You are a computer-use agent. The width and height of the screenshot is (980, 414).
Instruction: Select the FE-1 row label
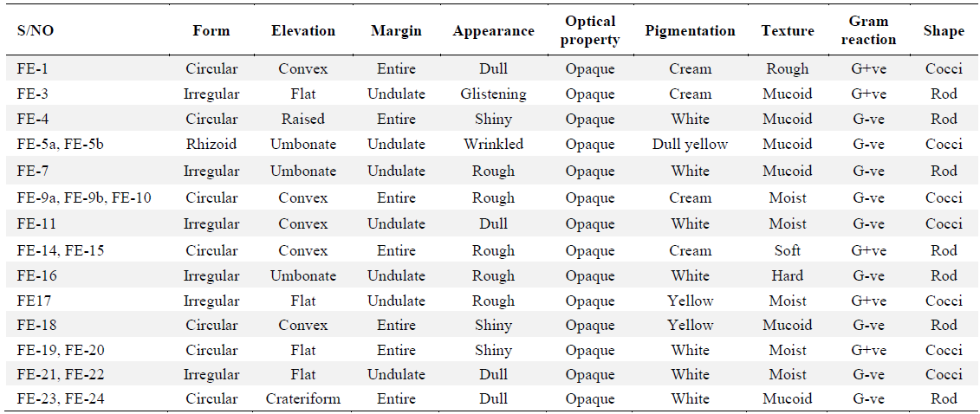(x=34, y=68)
